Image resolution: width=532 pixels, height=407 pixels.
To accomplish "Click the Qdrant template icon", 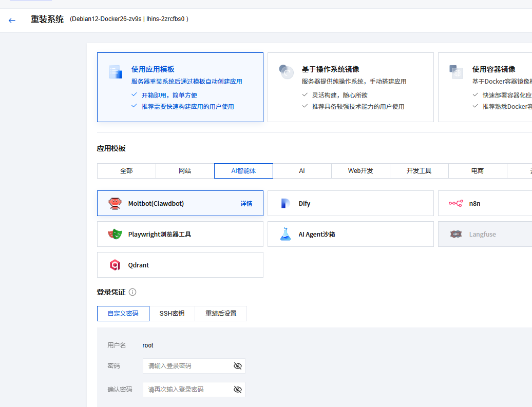I will pyautogui.click(x=115, y=265).
